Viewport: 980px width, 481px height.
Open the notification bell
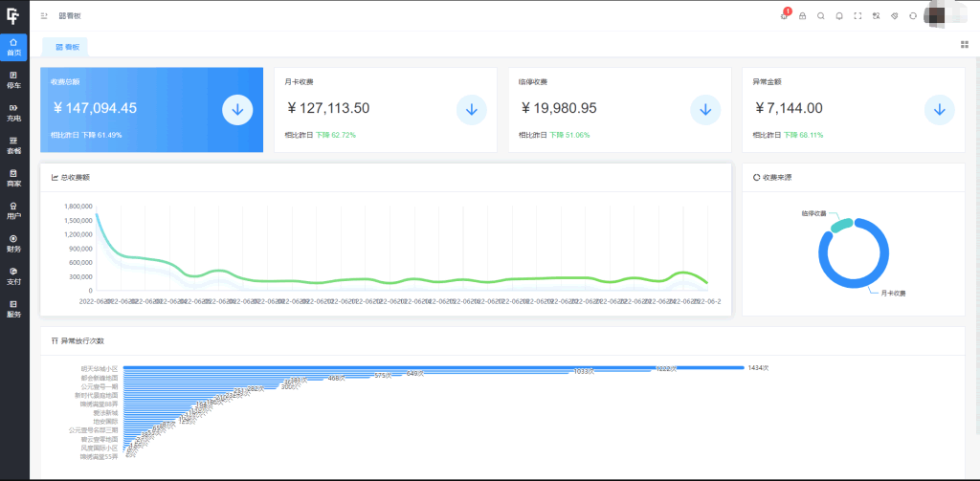click(x=839, y=16)
